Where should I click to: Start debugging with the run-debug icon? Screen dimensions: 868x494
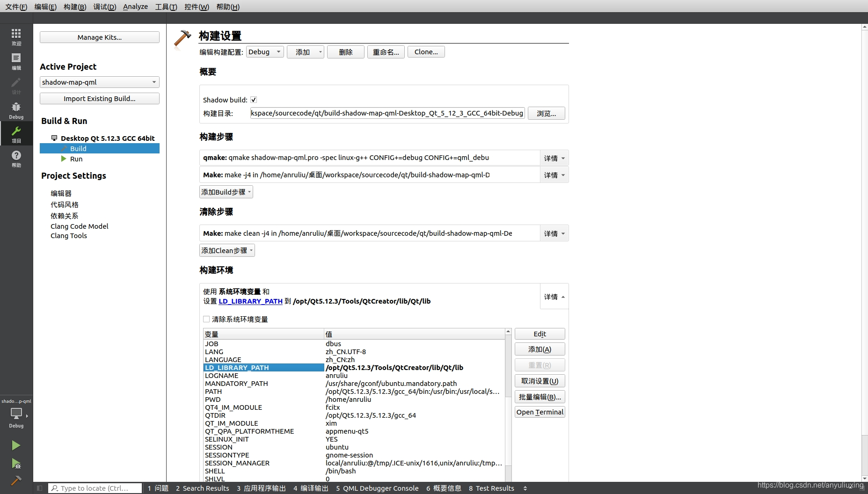(x=16, y=464)
